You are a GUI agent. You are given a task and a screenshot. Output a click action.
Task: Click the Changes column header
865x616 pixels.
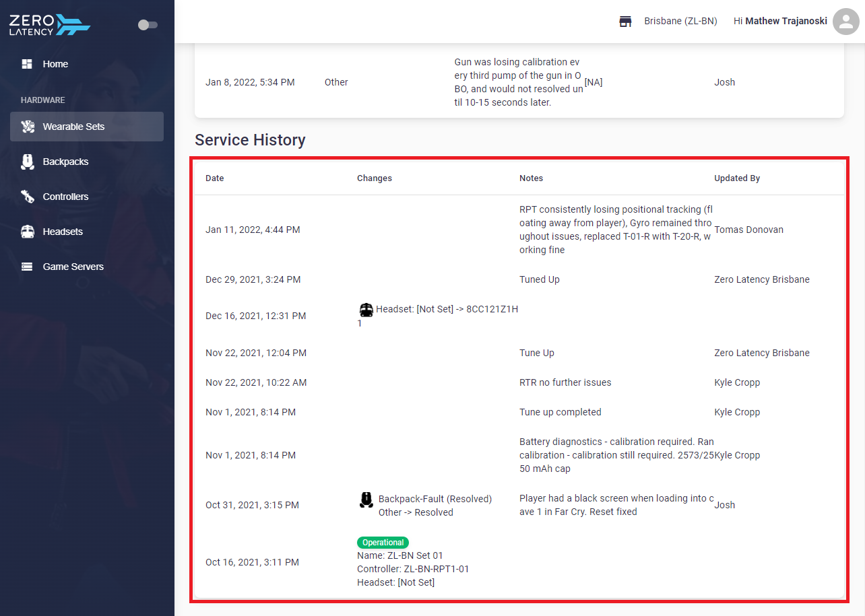(x=375, y=178)
